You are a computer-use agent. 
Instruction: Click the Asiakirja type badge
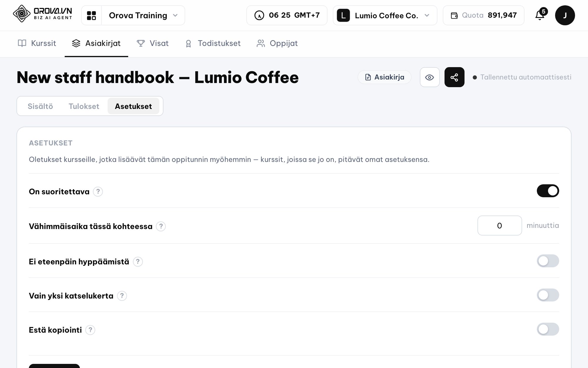(x=384, y=77)
